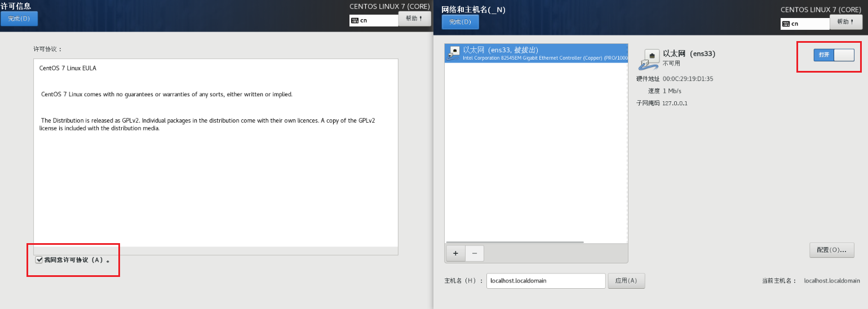Viewport: 868px width, 309px height.
Task: Toggle the ens33 Ethernet switch
Action: click(x=834, y=55)
